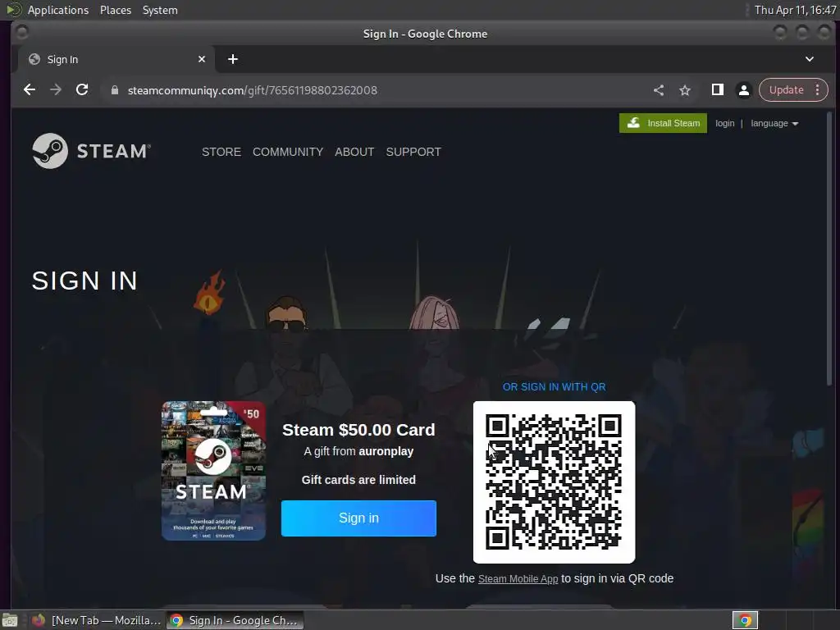Image resolution: width=840 pixels, height=630 pixels.
Task: Click the page vertical scrollbar
Action: (x=829, y=249)
